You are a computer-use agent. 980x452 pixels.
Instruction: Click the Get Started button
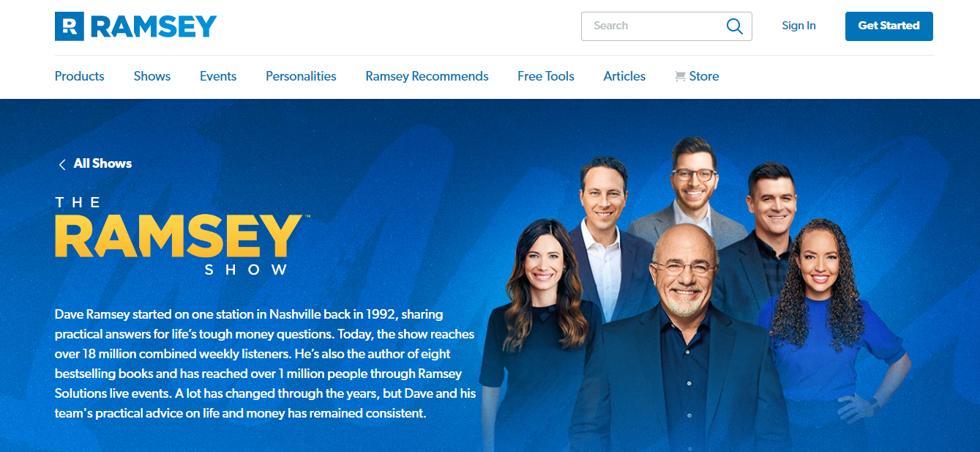tap(889, 26)
